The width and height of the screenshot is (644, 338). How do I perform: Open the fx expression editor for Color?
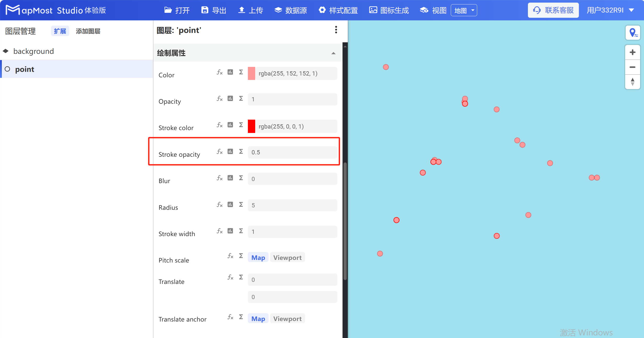(x=219, y=72)
